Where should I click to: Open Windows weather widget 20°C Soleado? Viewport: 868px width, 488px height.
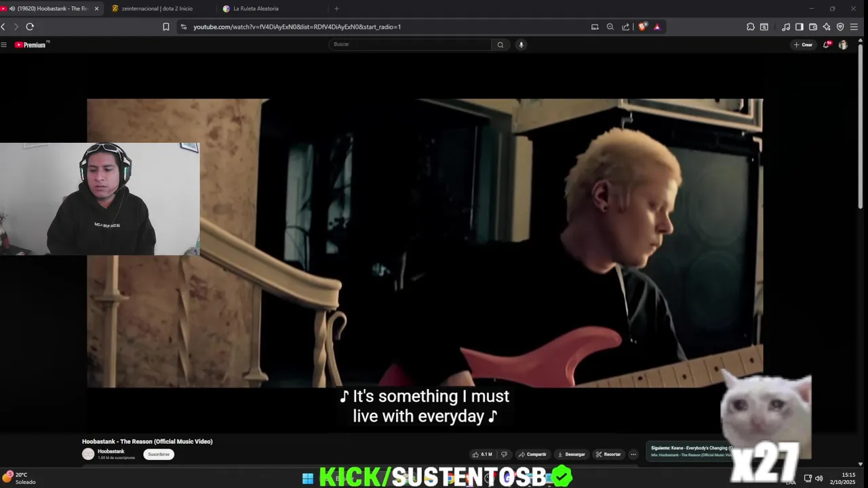[x=19, y=478]
